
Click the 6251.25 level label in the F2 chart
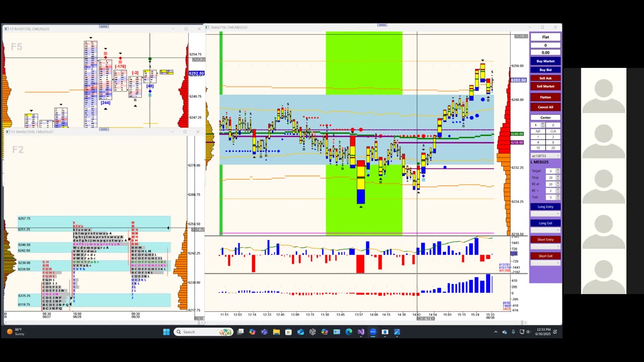pos(24,229)
